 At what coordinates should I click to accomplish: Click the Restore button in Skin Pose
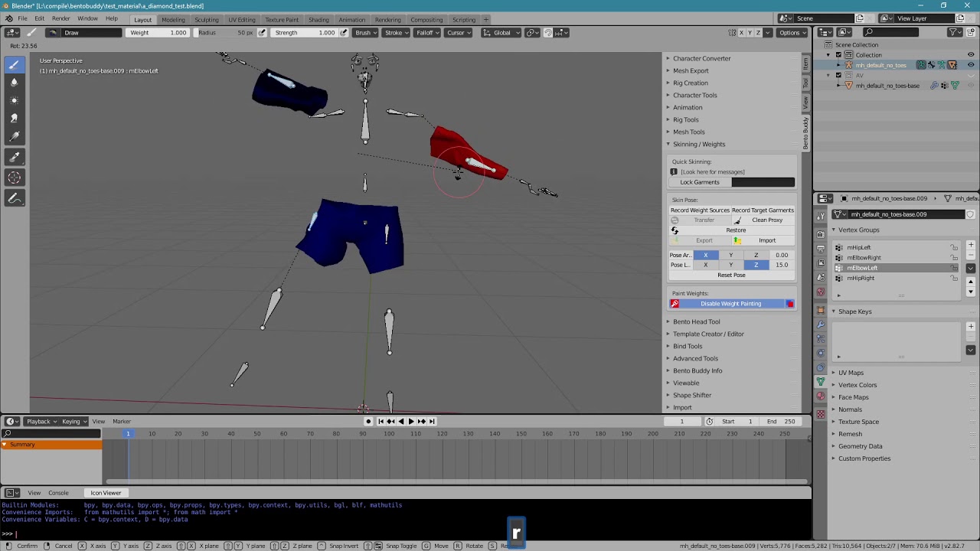[736, 230]
